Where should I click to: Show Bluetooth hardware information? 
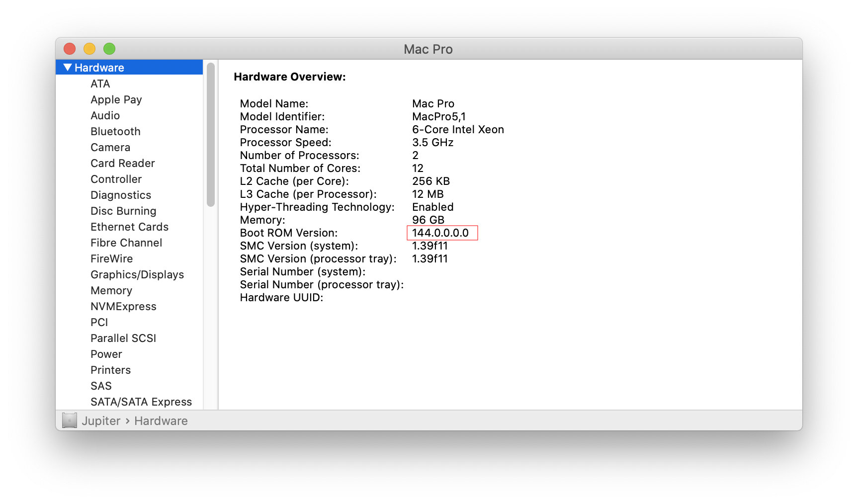click(115, 131)
